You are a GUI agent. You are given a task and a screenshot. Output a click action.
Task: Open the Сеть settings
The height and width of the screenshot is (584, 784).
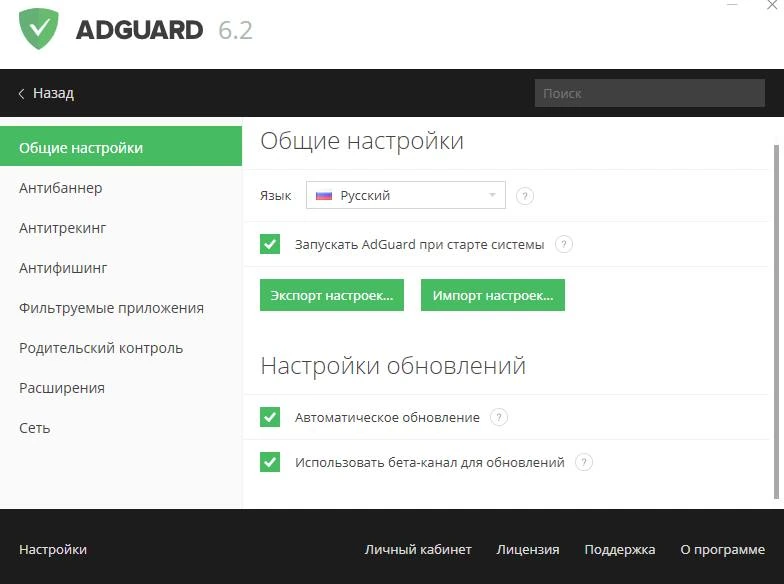point(34,428)
